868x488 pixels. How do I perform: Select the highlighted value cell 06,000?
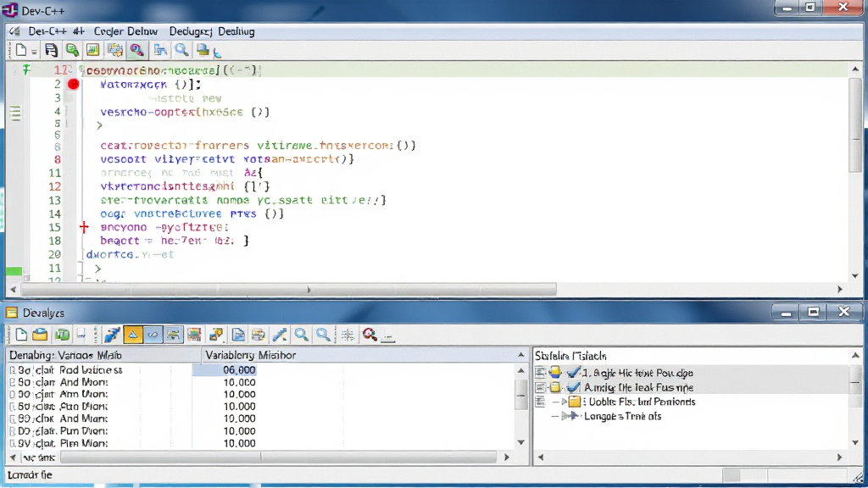[x=224, y=369]
